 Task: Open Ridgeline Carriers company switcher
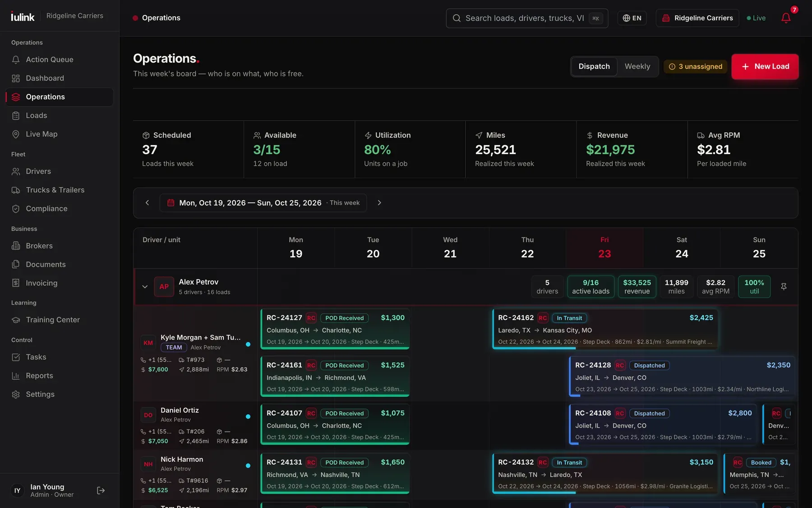pos(697,18)
